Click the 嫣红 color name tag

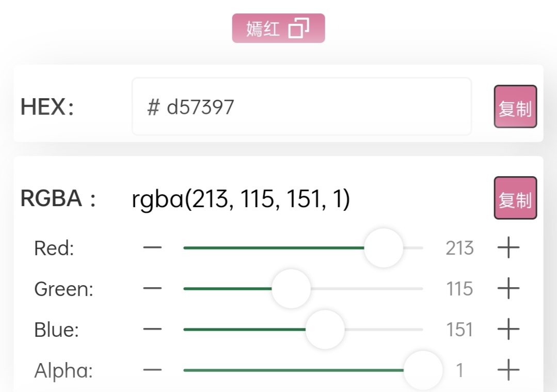[x=263, y=28]
